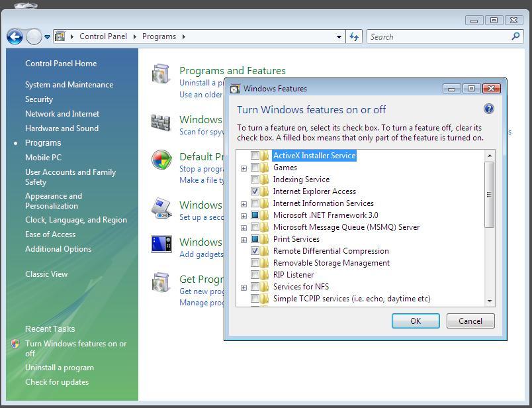This screenshot has width=532, height=408.
Task: Click shield icon beside Turn Windows features
Action: pos(15,344)
